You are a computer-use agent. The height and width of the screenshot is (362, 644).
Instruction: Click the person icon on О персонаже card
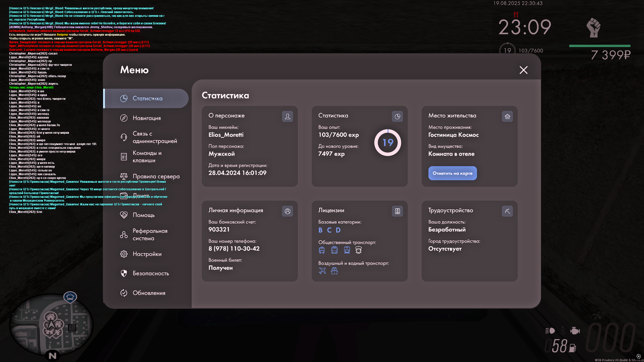(x=288, y=117)
